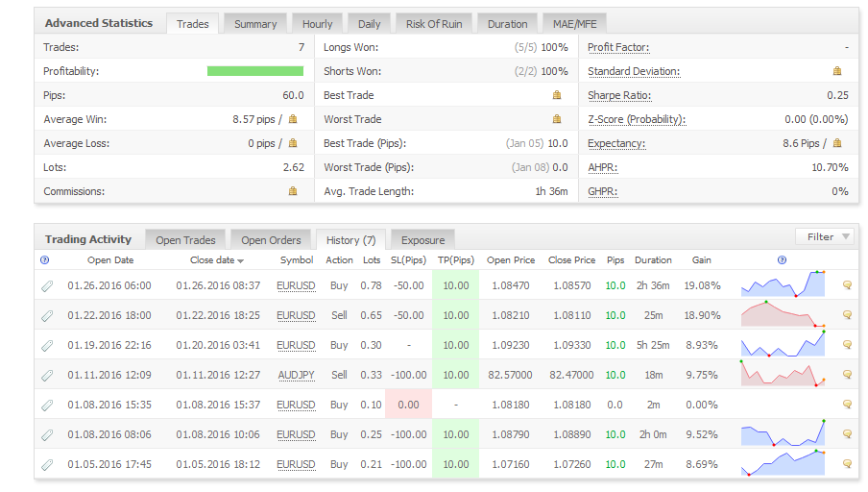
Task: Click the tag icon for the 01.26.2016 trade
Action: (x=46, y=285)
